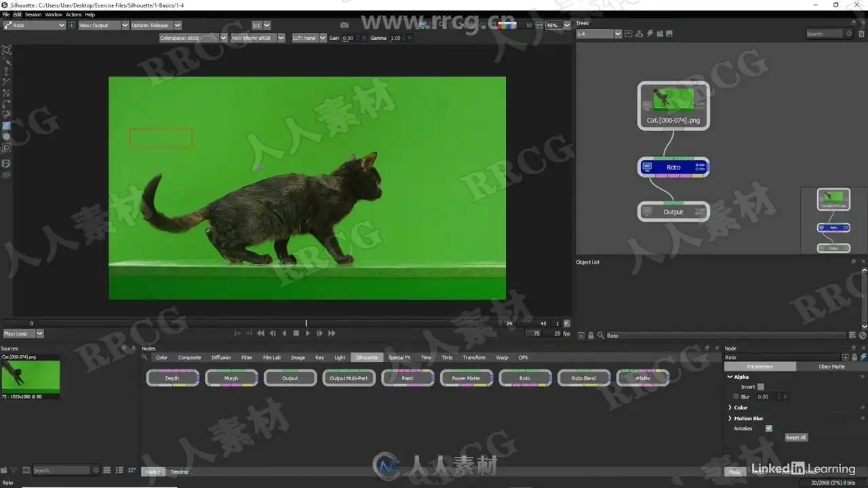Click the add session plus icon near Roto
The image size is (868, 488).
pyautogui.click(x=71, y=25)
